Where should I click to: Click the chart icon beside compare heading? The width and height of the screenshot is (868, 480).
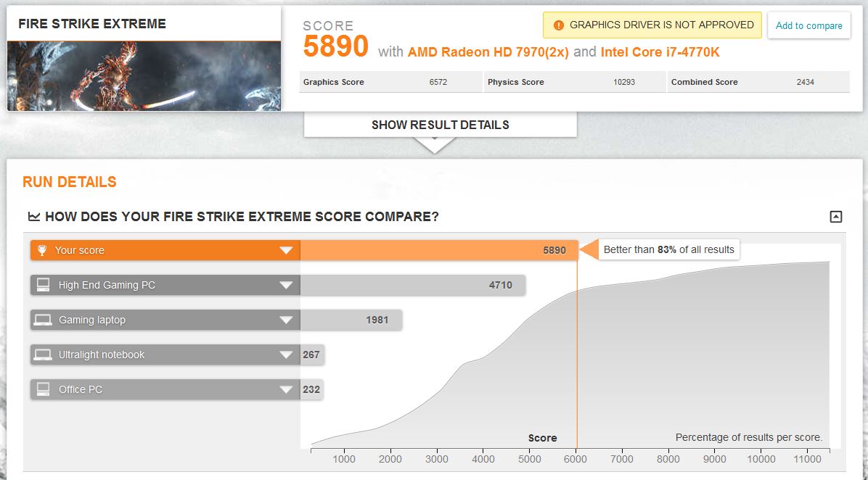pyautogui.click(x=34, y=217)
